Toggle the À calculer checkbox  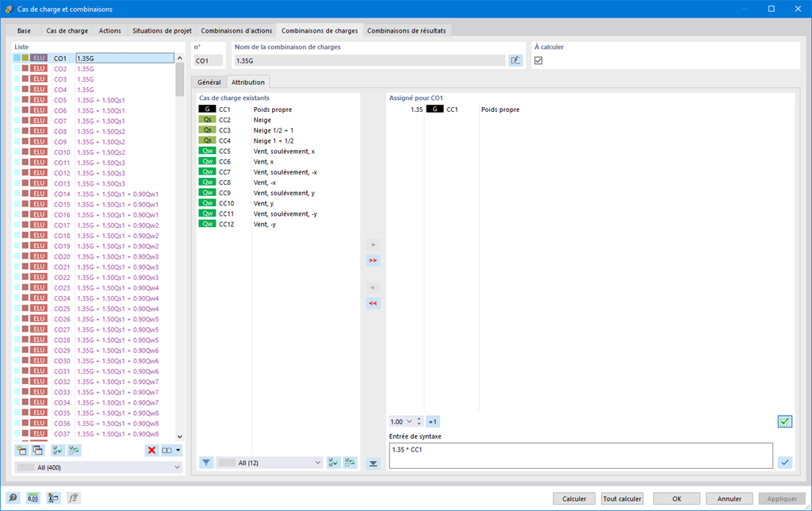pos(538,60)
